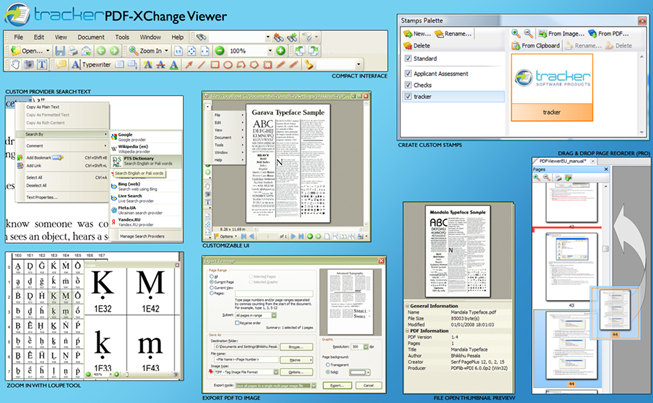This screenshot has width=653, height=403.
Task: Select the Pages radio option
Action: pyautogui.click(x=212, y=293)
